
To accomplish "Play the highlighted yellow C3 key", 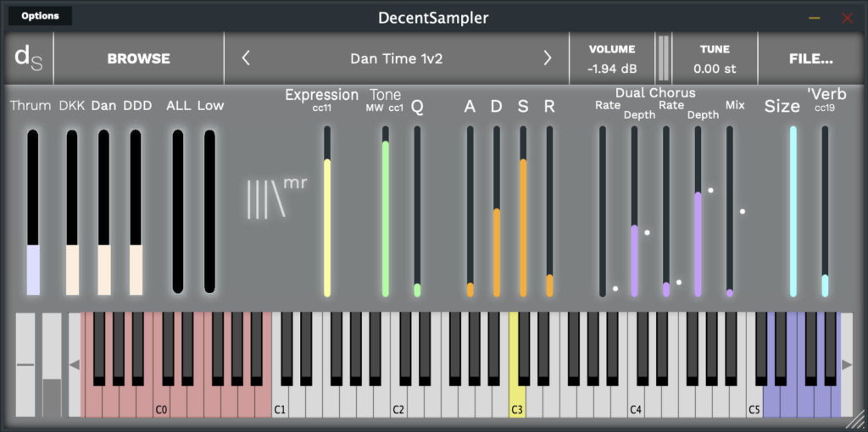I will pyautogui.click(x=516, y=402).
